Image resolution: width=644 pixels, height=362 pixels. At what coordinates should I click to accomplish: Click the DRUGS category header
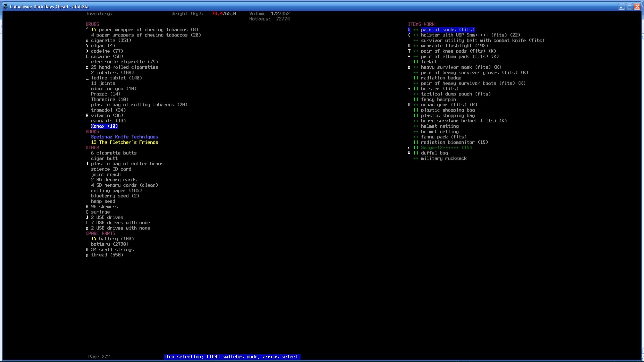coord(92,24)
